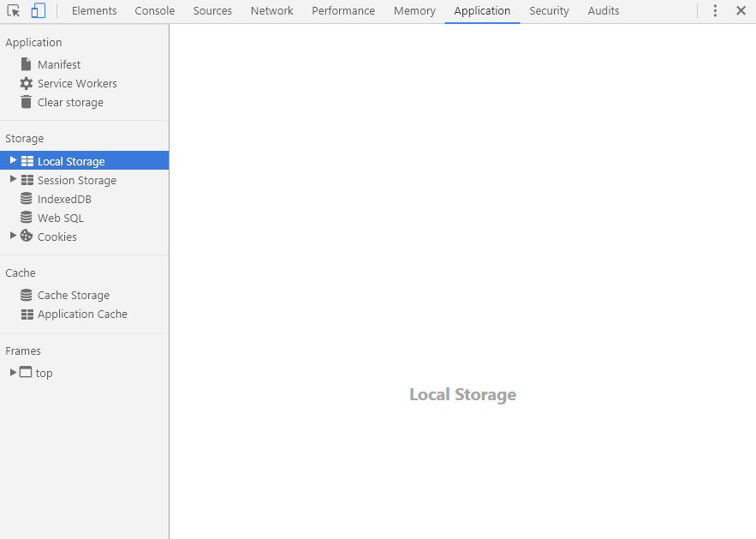Expand the Cookies tree node
Screen dimensions: 756x539
click(x=13, y=236)
